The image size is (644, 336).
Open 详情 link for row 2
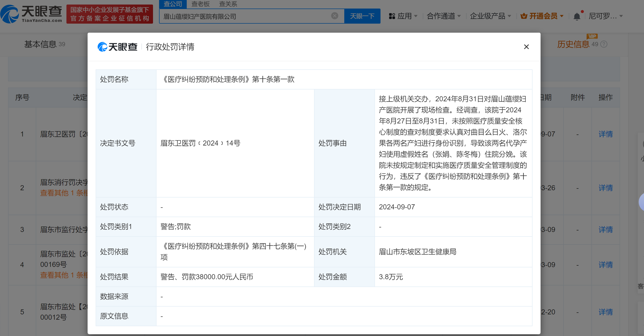[605, 188]
